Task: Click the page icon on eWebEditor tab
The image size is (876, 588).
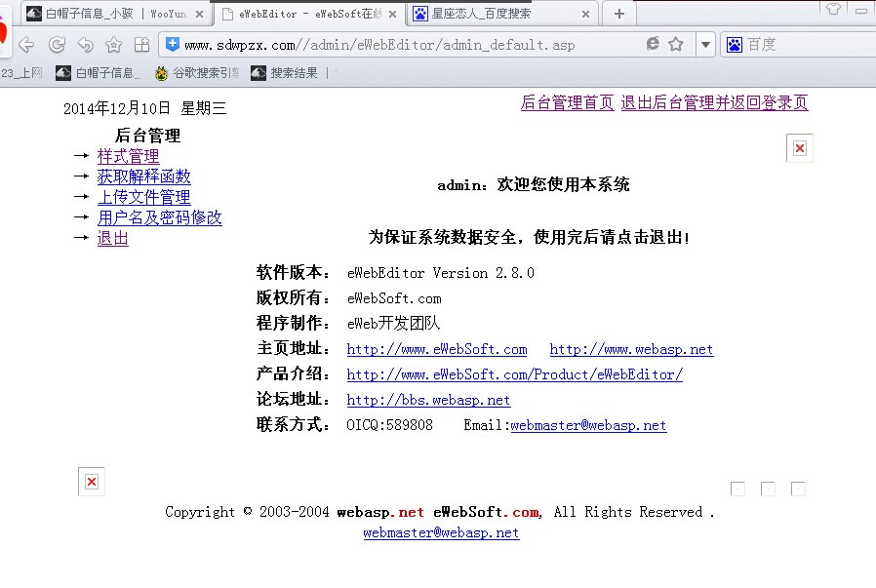Action: pyautogui.click(x=227, y=14)
